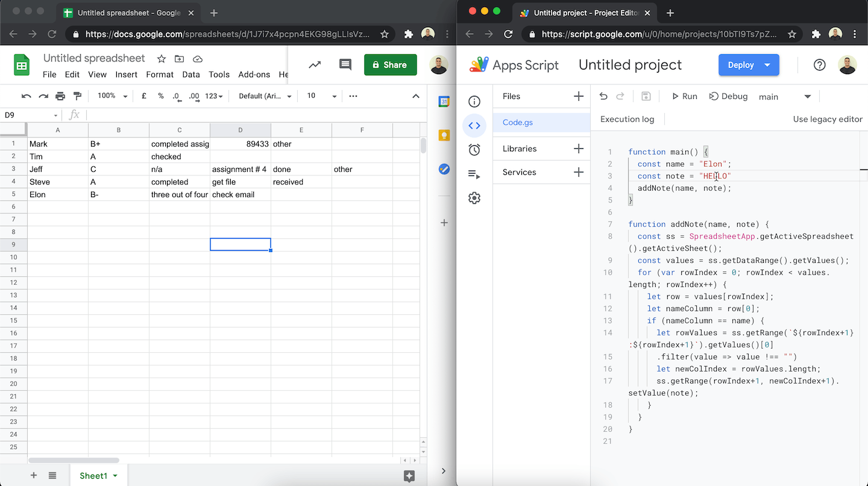
Task: Open the Apps Script Triggers panel
Action: click(474, 150)
